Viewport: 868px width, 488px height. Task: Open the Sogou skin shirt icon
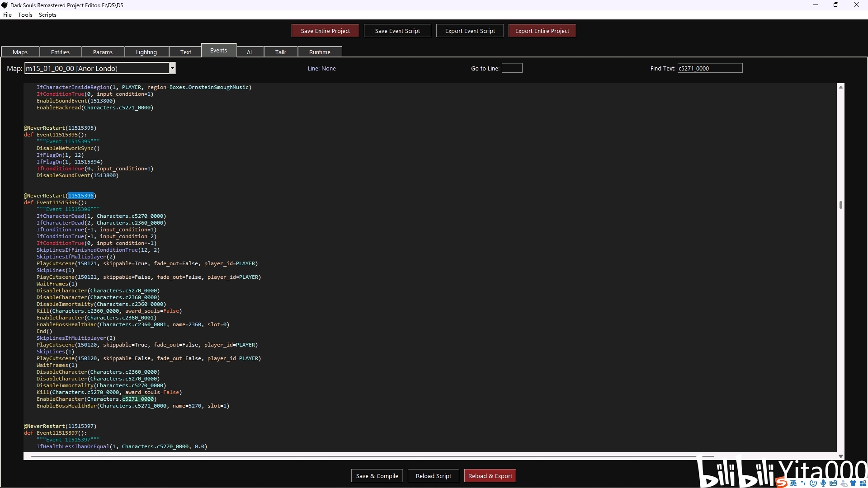(853, 483)
